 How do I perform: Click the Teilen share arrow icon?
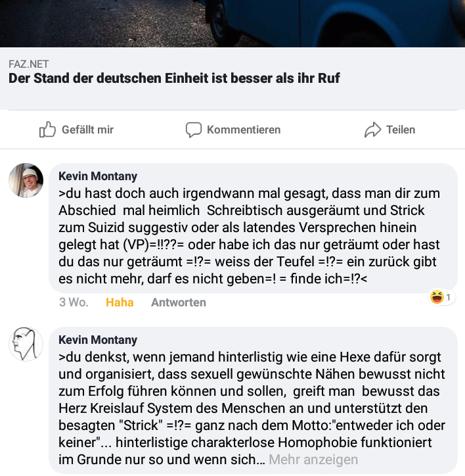pos(372,130)
